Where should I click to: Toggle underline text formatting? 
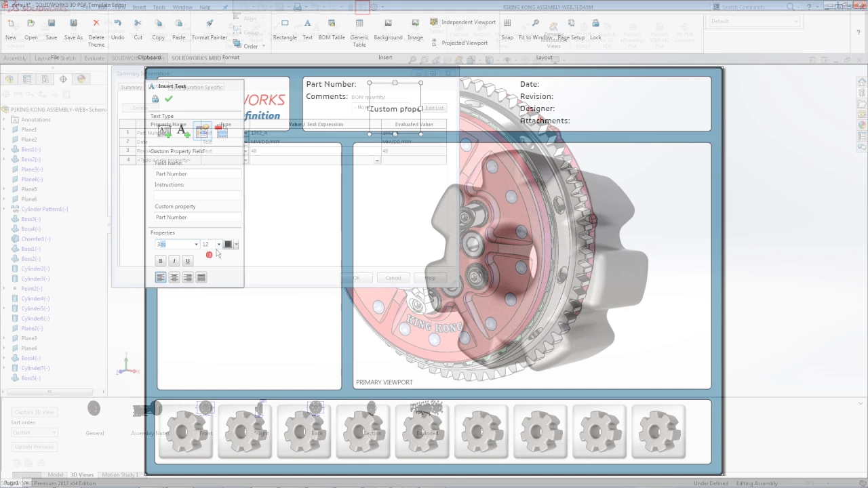click(x=188, y=261)
